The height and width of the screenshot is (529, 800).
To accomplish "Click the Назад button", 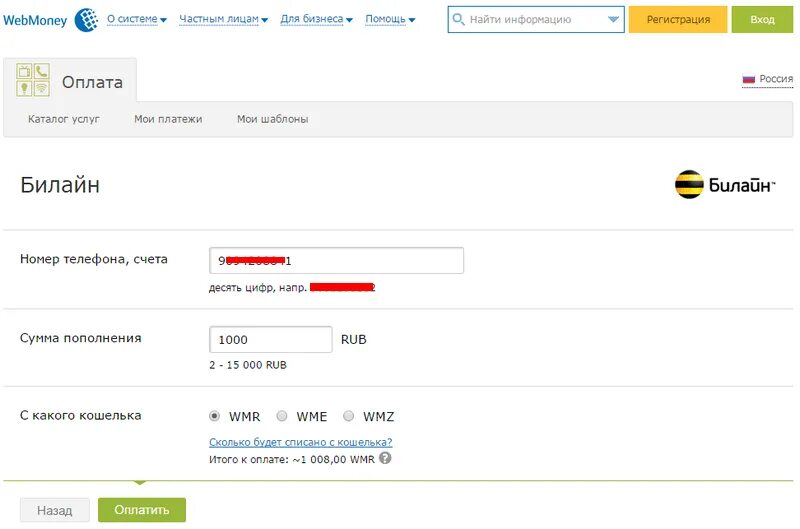I will pos(55,510).
